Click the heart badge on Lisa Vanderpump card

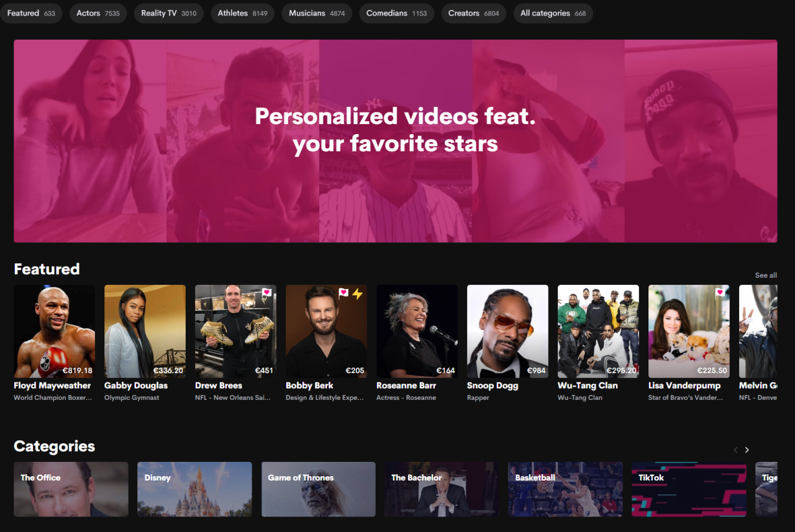pyautogui.click(x=720, y=292)
